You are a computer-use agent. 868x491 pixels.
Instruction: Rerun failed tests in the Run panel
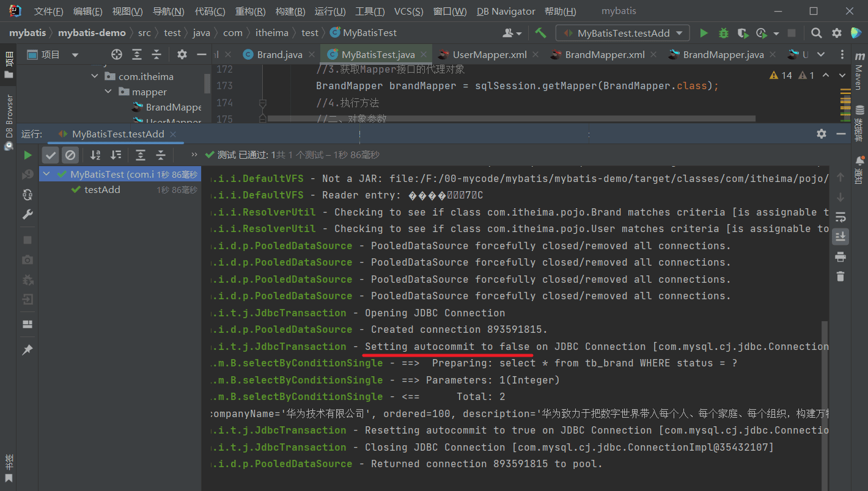coord(28,175)
